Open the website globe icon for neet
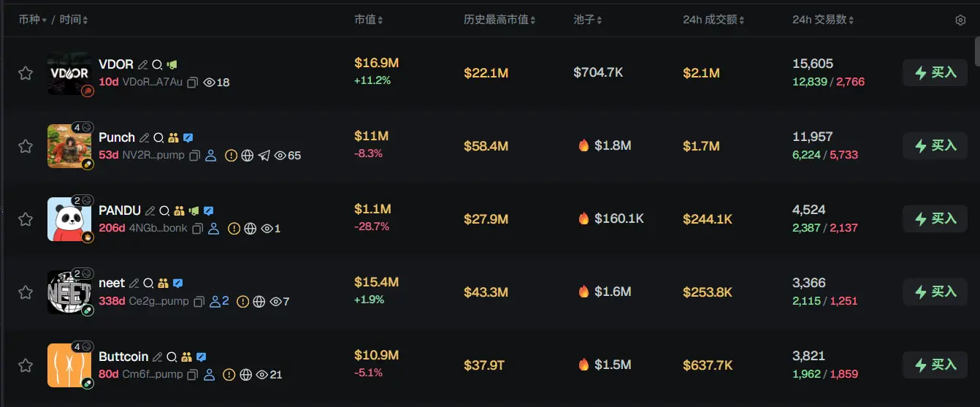 tap(259, 302)
